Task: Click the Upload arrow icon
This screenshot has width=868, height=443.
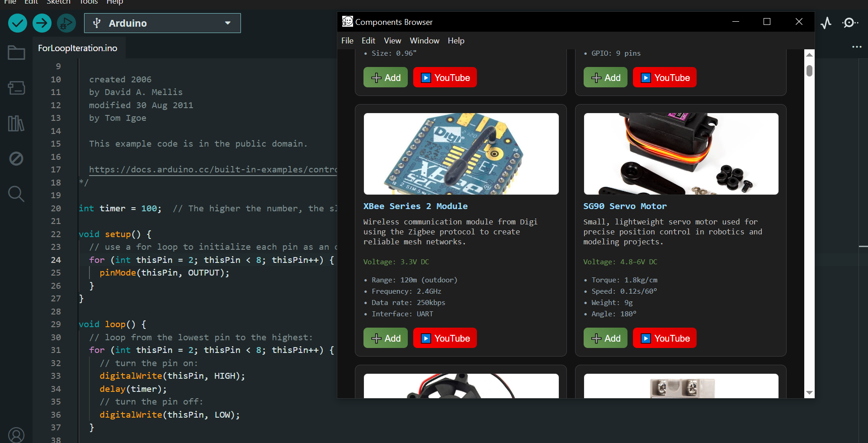Action: click(x=42, y=23)
